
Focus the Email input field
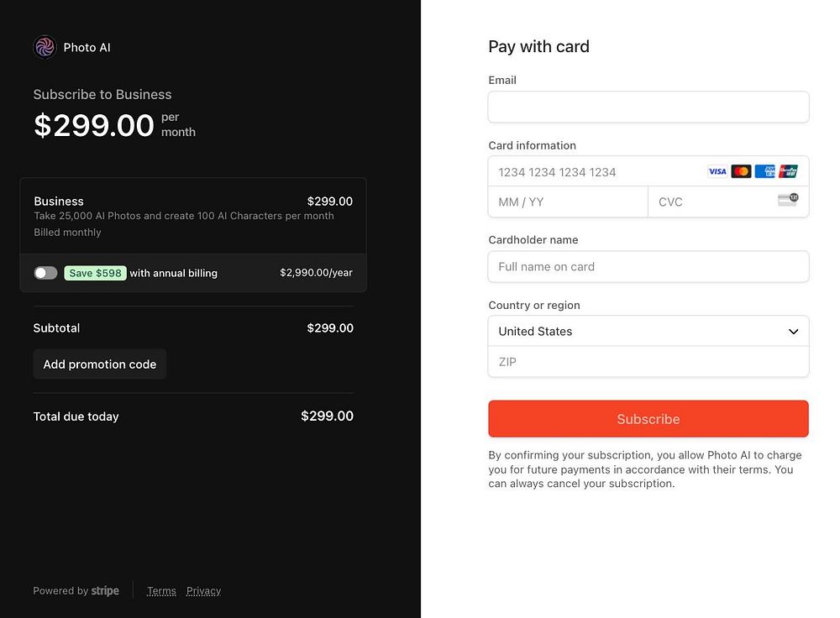648,107
